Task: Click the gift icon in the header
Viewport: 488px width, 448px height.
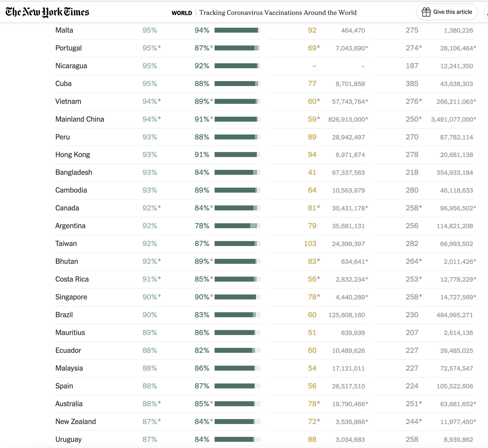Action: pyautogui.click(x=426, y=12)
